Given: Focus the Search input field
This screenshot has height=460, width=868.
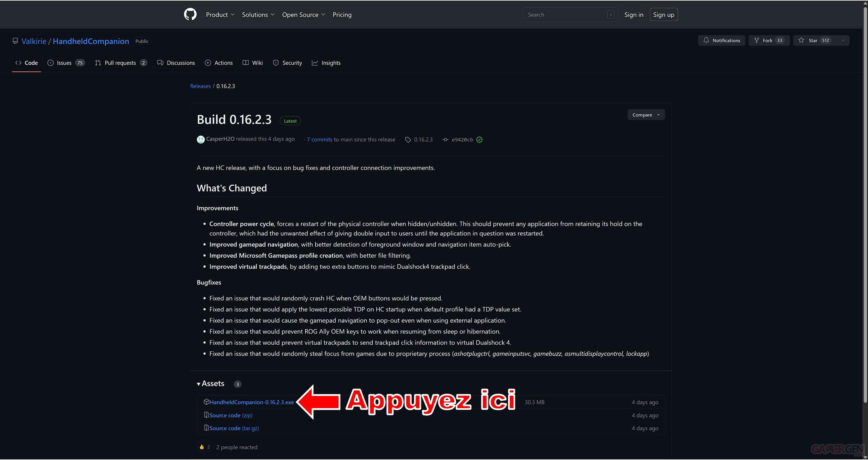Looking at the screenshot, I should (x=566, y=14).
